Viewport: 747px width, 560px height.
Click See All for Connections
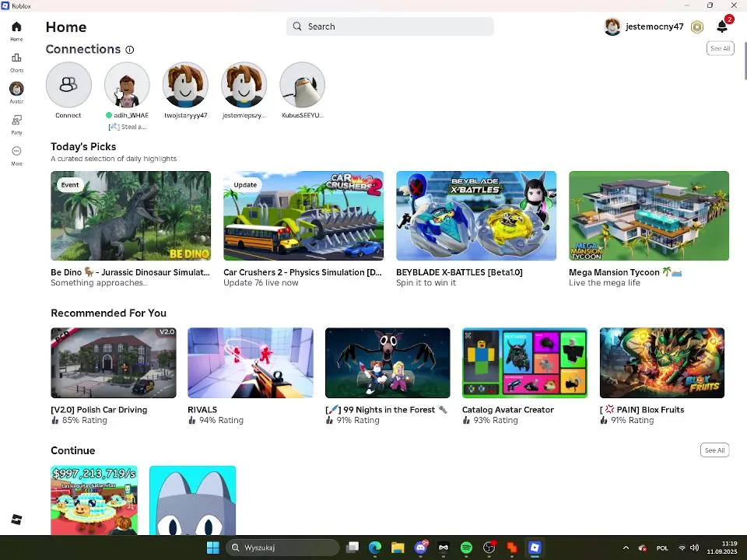(720, 48)
